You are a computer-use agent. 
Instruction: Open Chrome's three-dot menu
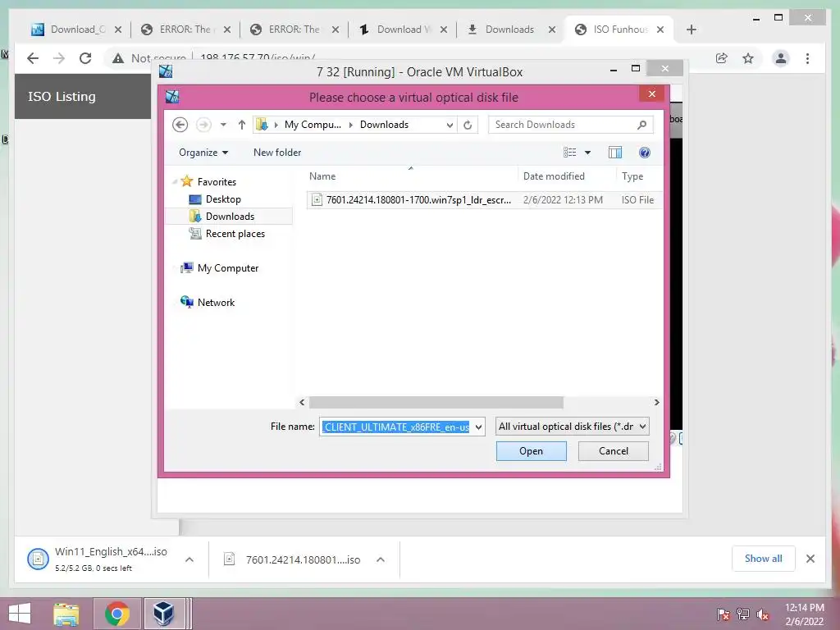point(807,58)
